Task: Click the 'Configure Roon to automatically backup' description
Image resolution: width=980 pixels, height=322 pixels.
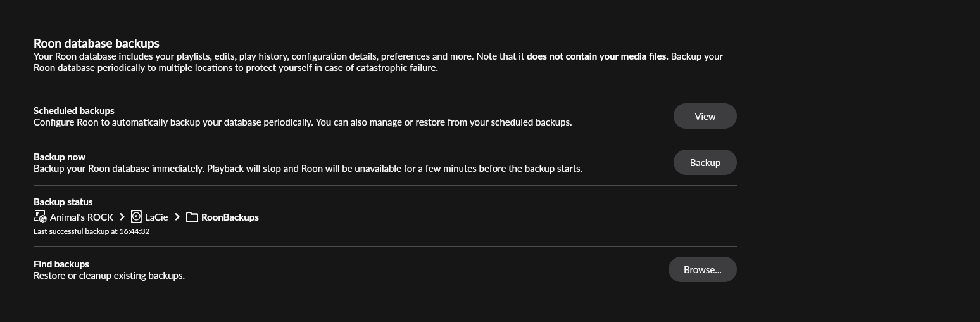Action: tap(303, 122)
